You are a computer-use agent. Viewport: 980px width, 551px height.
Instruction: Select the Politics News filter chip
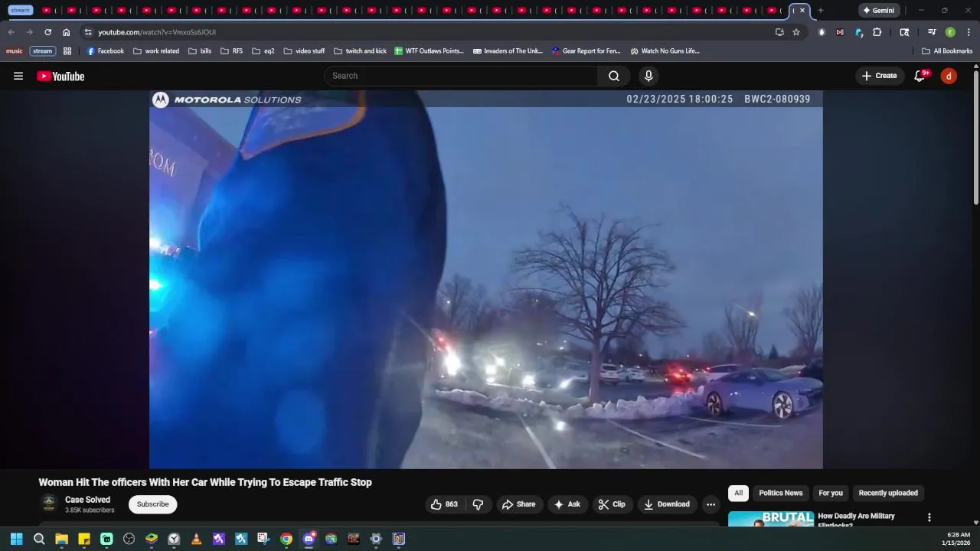[x=781, y=493]
